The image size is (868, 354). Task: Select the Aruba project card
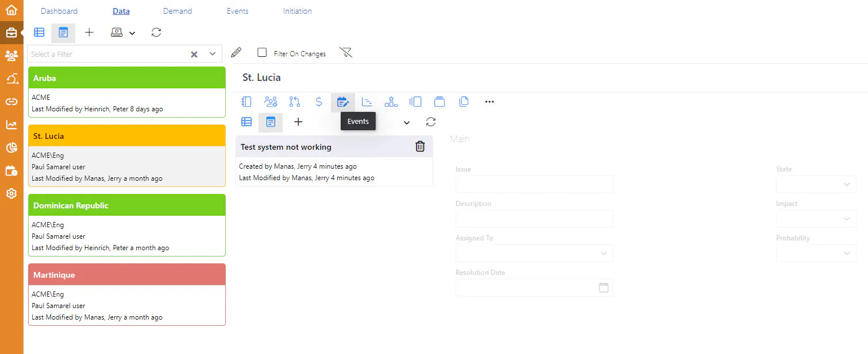(127, 92)
